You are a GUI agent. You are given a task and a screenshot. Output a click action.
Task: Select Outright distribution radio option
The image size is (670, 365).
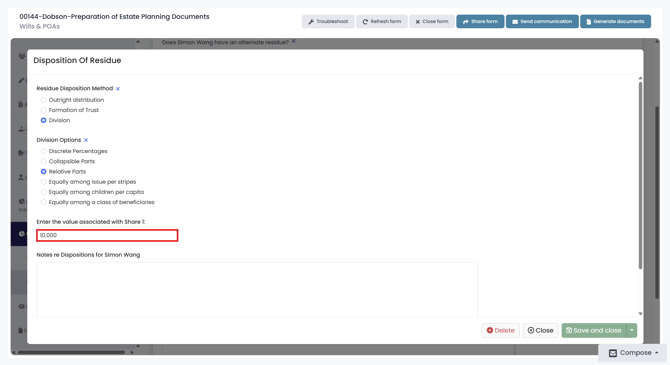coord(44,100)
